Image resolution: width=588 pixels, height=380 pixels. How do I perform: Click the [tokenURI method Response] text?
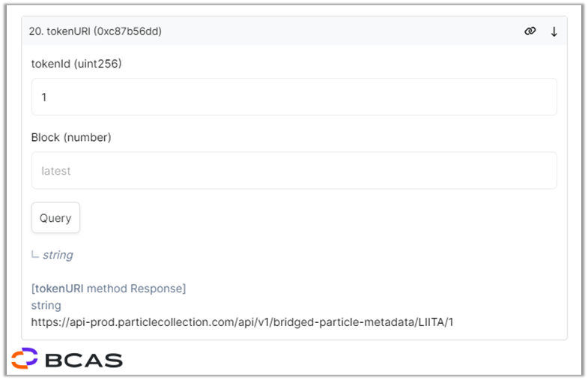click(x=109, y=289)
